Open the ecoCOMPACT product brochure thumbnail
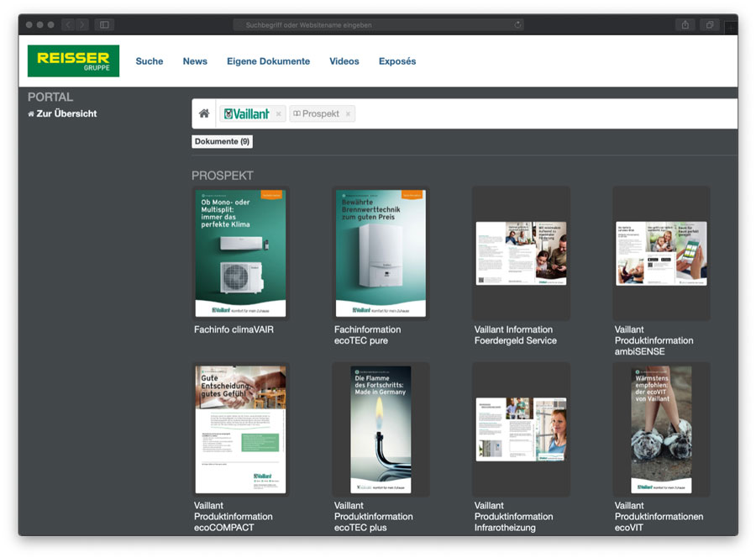 pyautogui.click(x=240, y=429)
